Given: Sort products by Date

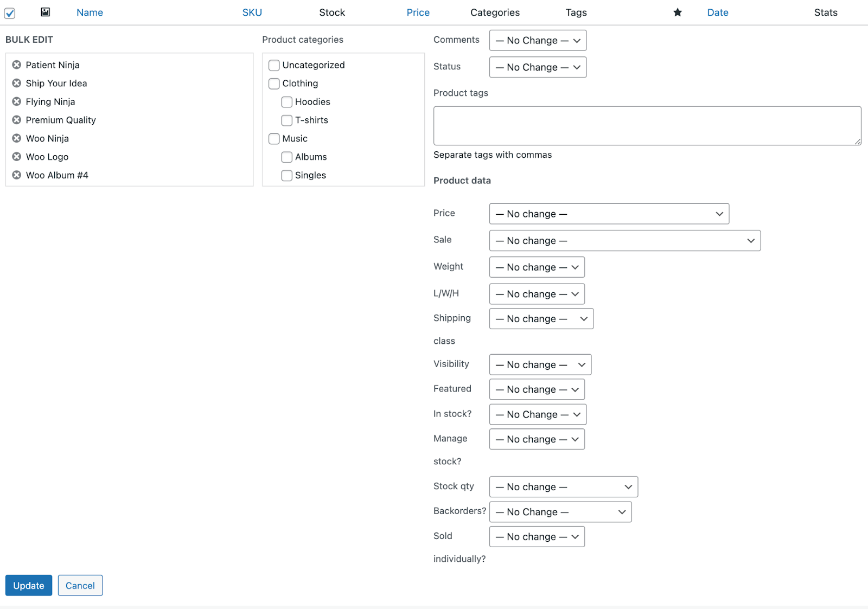Looking at the screenshot, I should coord(717,12).
